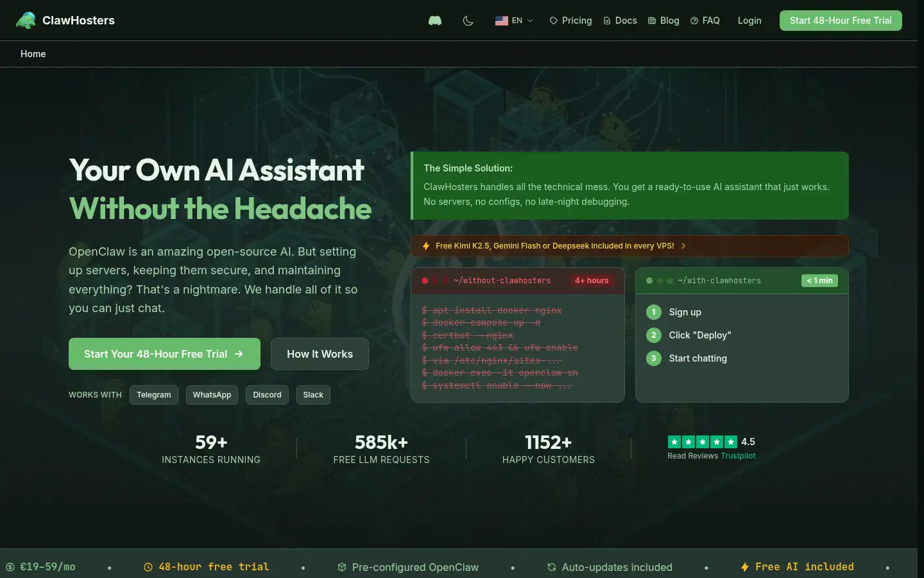Click the < 1 min badge
The width and height of the screenshot is (924, 578).
[819, 281]
